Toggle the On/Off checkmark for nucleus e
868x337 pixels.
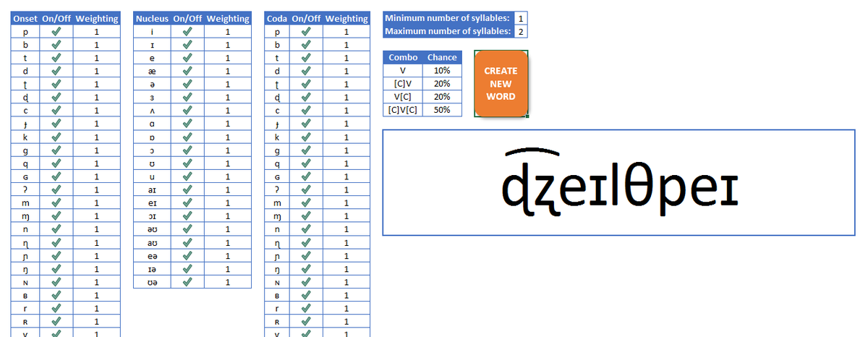click(187, 58)
